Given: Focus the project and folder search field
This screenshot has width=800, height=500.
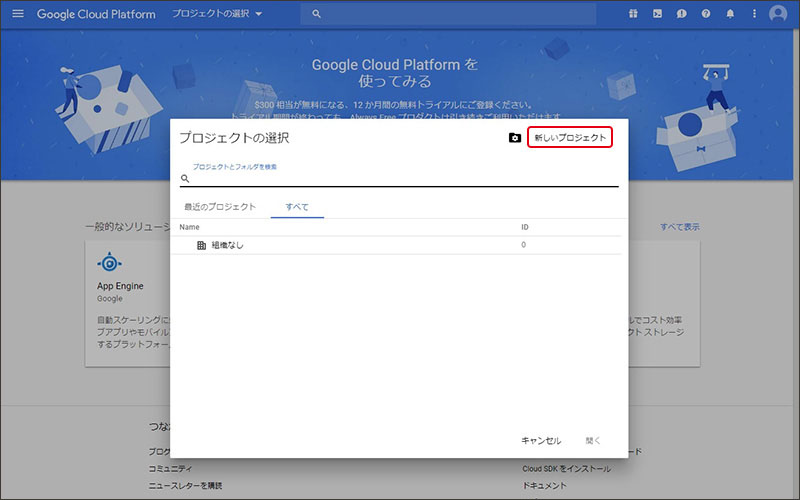Looking at the screenshot, I should pyautogui.click(x=400, y=178).
